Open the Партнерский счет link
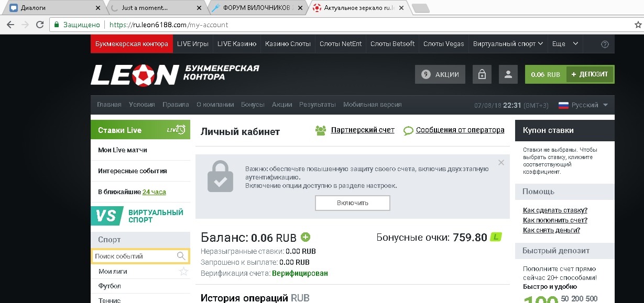The height and width of the screenshot is (303, 644). point(362,130)
